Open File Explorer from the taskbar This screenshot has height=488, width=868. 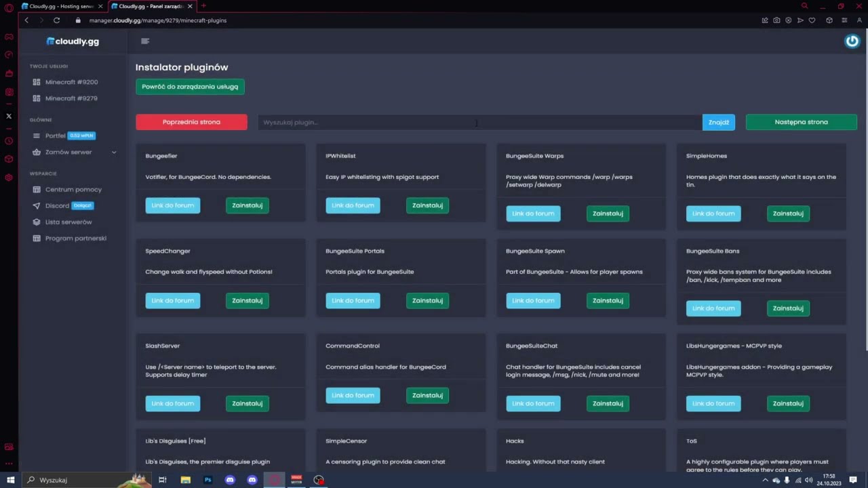pyautogui.click(x=185, y=480)
